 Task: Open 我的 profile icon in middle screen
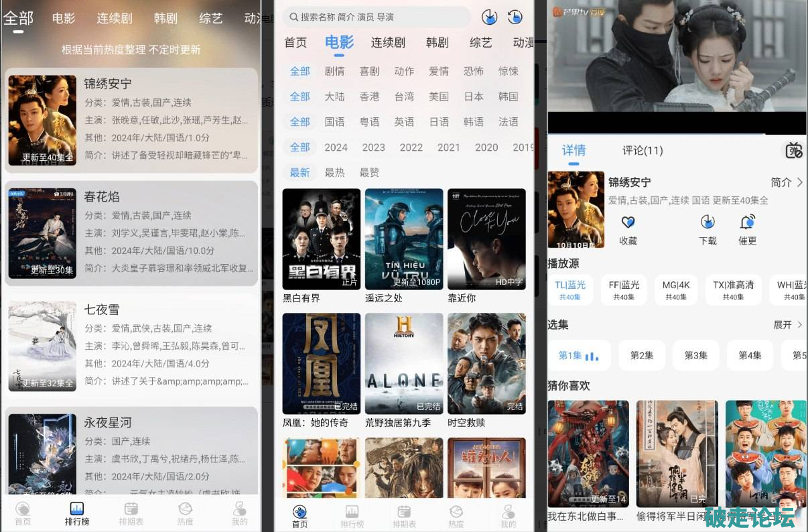click(x=509, y=512)
